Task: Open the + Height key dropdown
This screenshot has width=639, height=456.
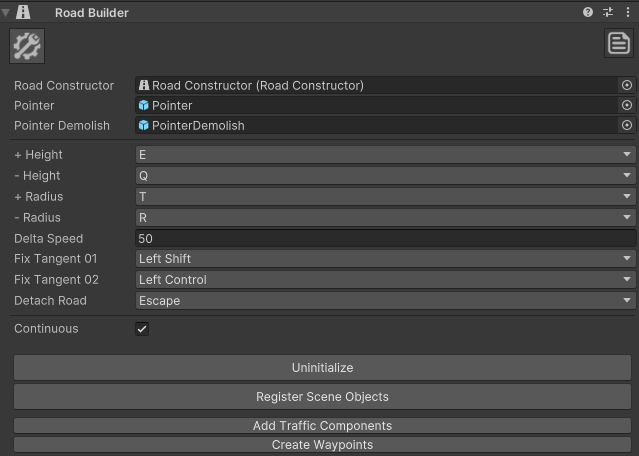Action: 386,155
